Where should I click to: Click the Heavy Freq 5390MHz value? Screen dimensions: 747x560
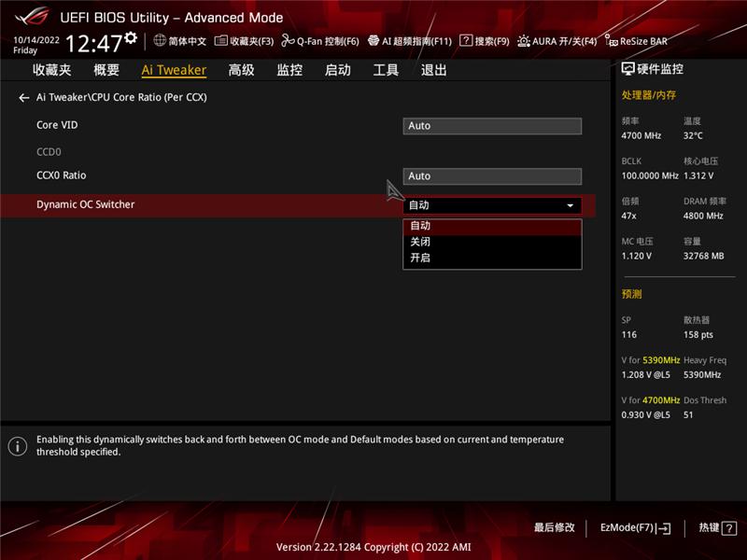[702, 375]
